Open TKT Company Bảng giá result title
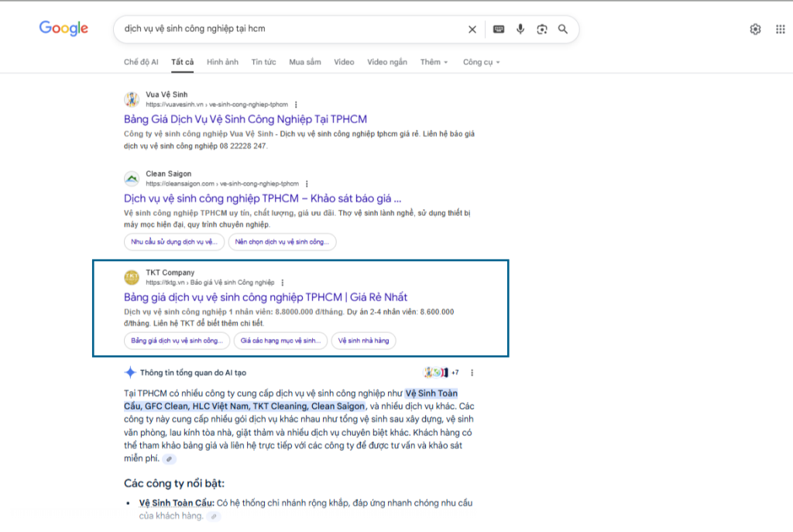The height and width of the screenshot is (532, 793). pos(265,297)
